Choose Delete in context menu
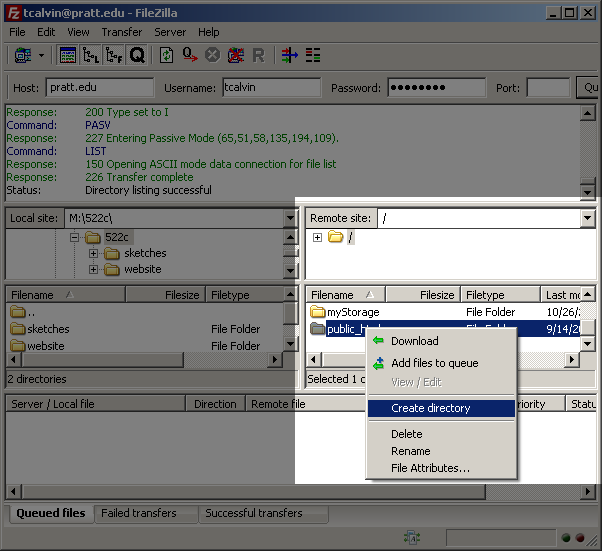602x551 pixels. [441, 434]
